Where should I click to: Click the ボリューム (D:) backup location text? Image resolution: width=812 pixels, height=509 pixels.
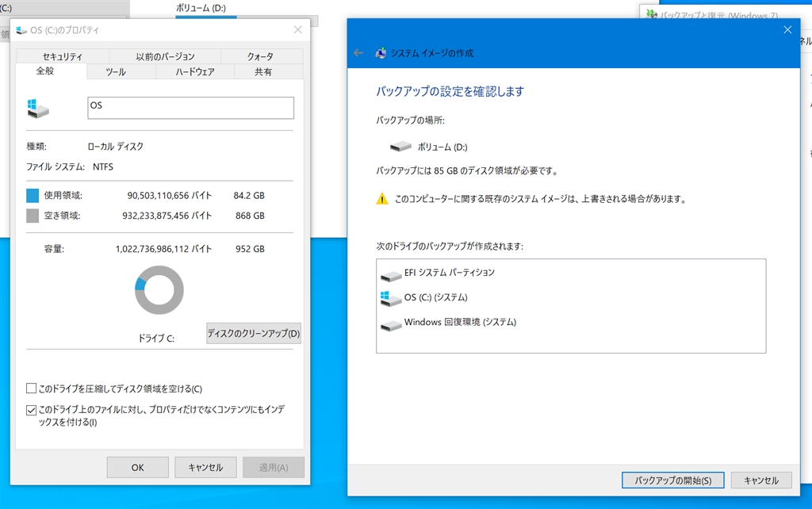coord(442,147)
